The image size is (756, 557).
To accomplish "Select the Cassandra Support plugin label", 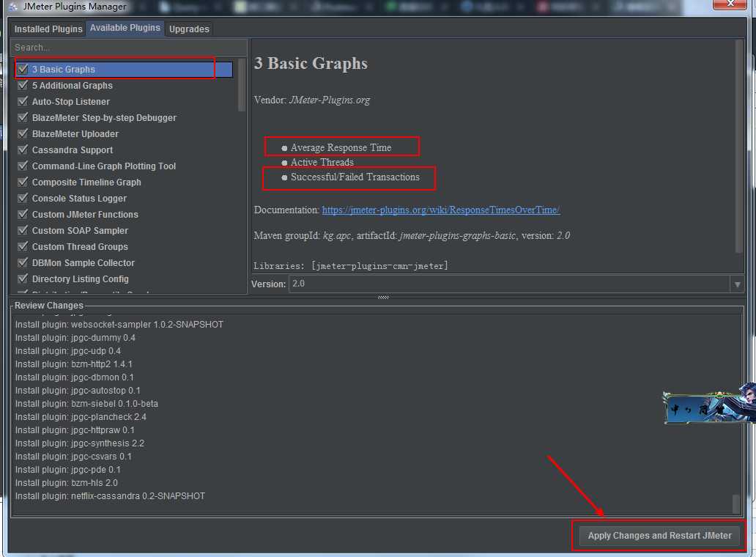I will [73, 150].
